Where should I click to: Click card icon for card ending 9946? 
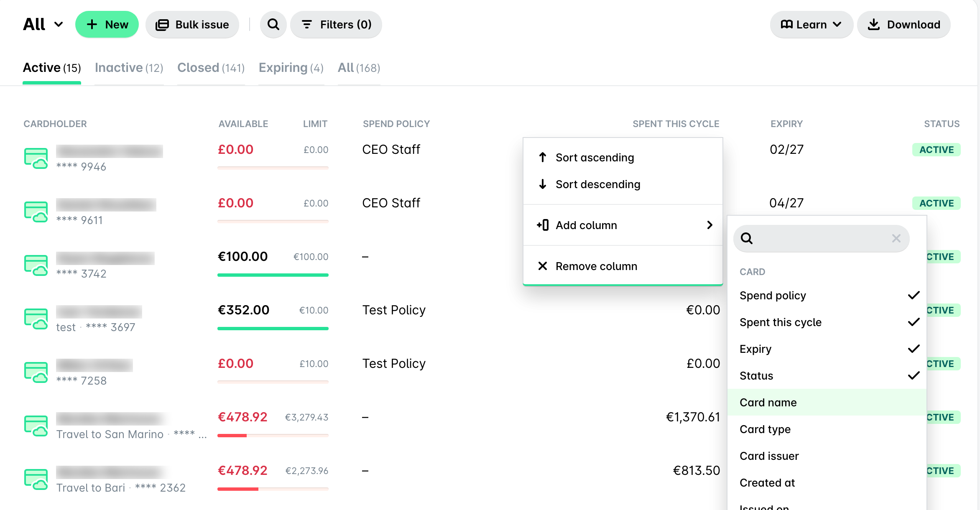pyautogui.click(x=36, y=158)
